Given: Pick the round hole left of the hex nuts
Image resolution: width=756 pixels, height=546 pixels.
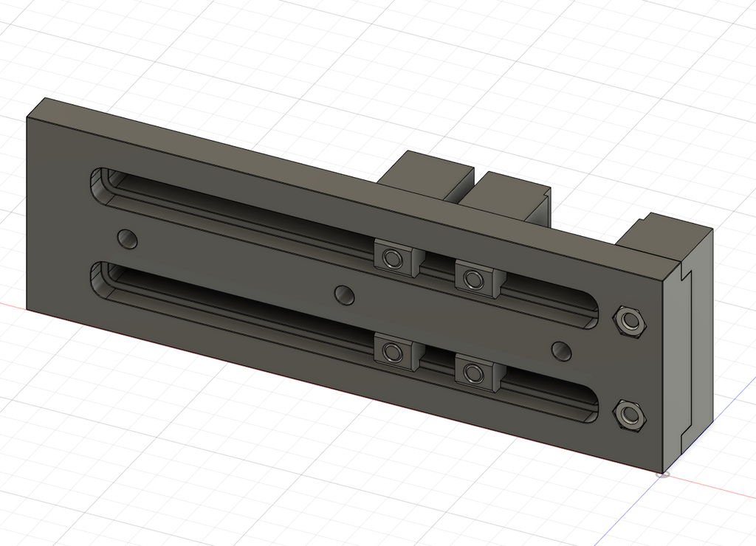Looking at the screenshot, I should point(561,351).
